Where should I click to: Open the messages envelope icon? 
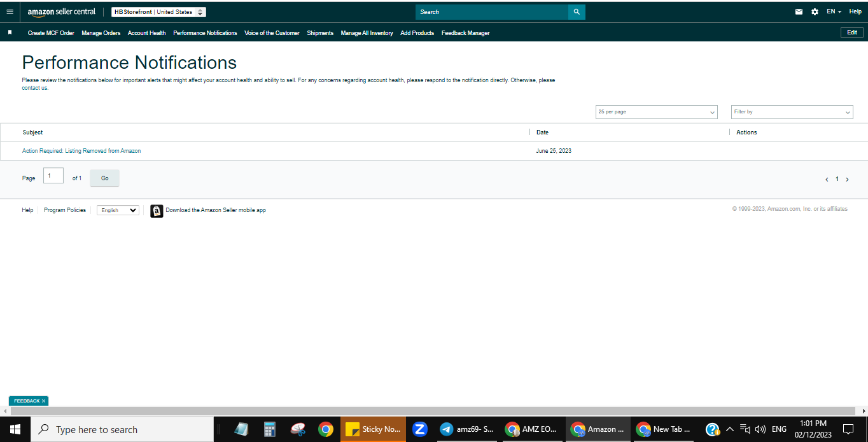point(799,11)
